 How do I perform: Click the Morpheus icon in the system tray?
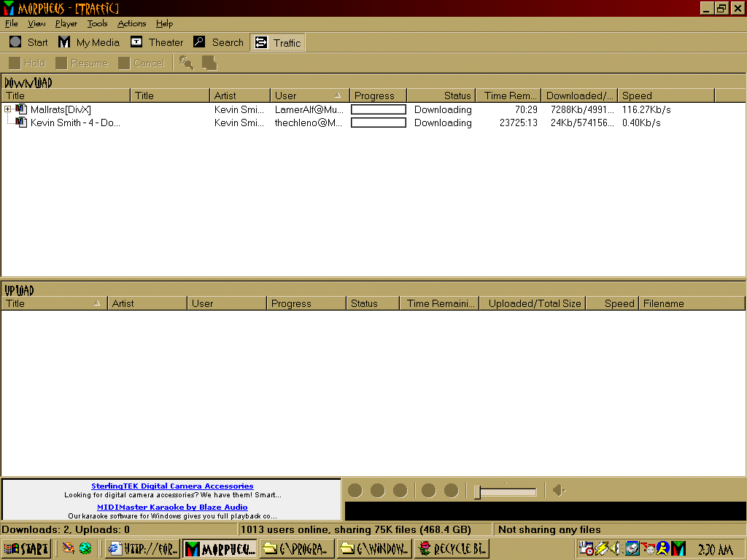(x=678, y=548)
